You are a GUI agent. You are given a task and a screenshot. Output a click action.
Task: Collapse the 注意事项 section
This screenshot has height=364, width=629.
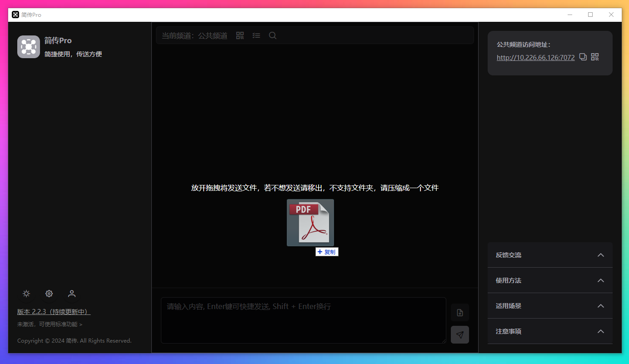click(x=601, y=331)
